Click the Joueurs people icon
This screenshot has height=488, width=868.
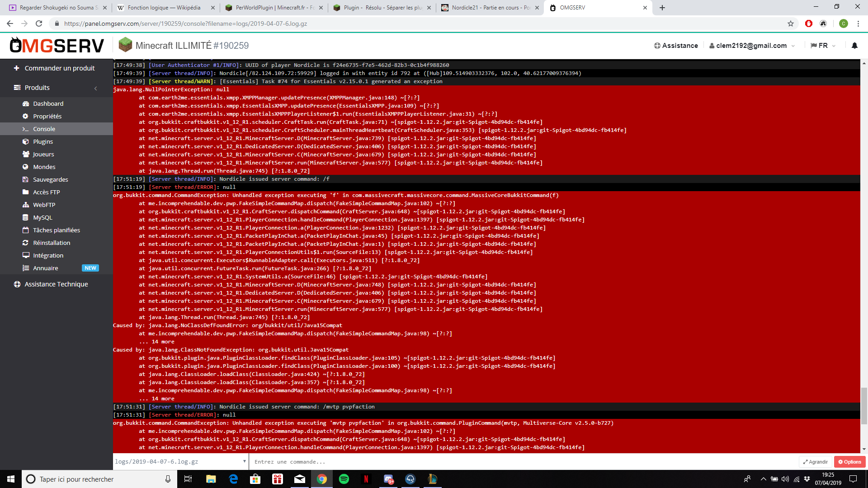(26, 154)
